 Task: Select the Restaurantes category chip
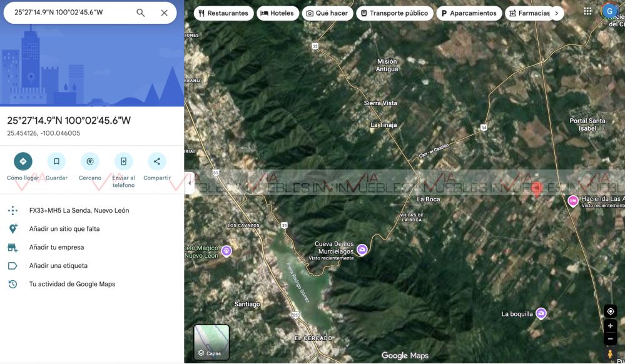[223, 13]
